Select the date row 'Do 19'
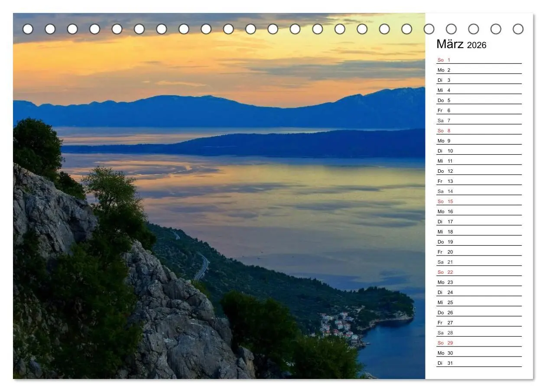 479,242
